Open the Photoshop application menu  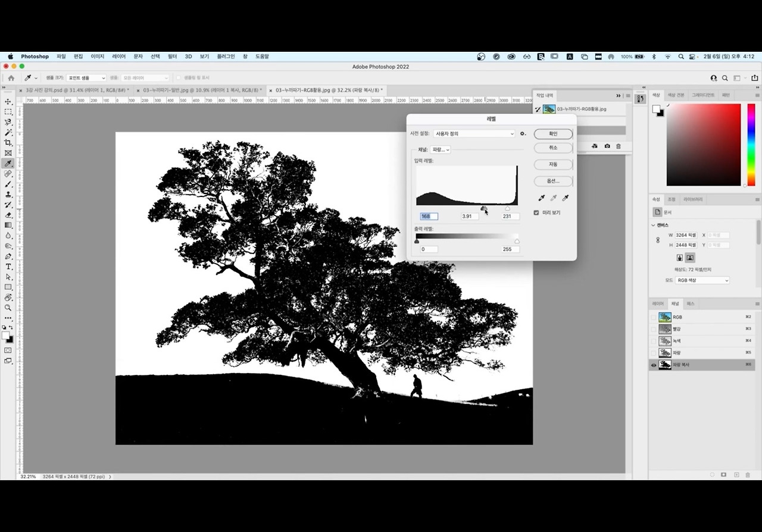click(35, 57)
